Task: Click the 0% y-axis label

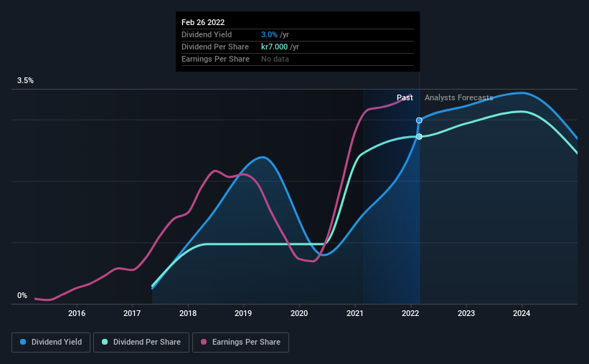Action: pos(22,296)
